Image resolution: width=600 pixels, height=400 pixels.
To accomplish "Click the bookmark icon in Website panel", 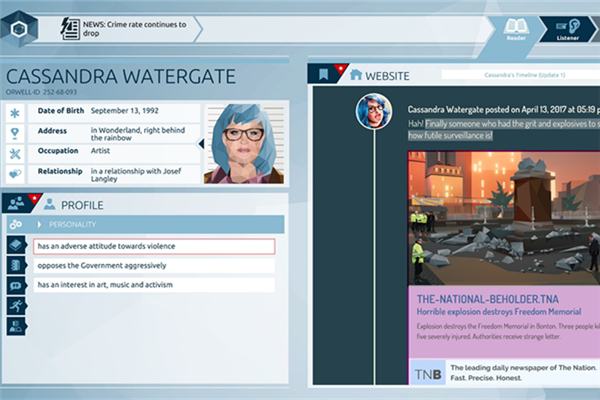I will [323, 74].
